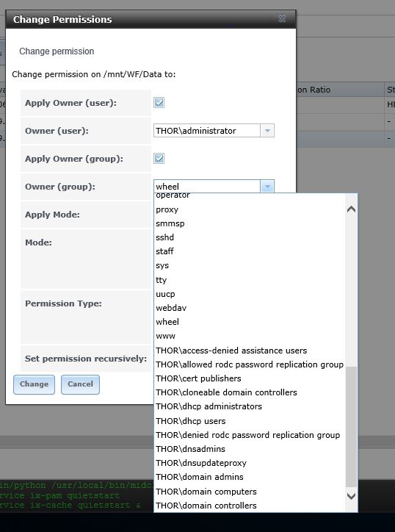
Task: Select THOR\domain controllers option
Action: click(x=249, y=506)
